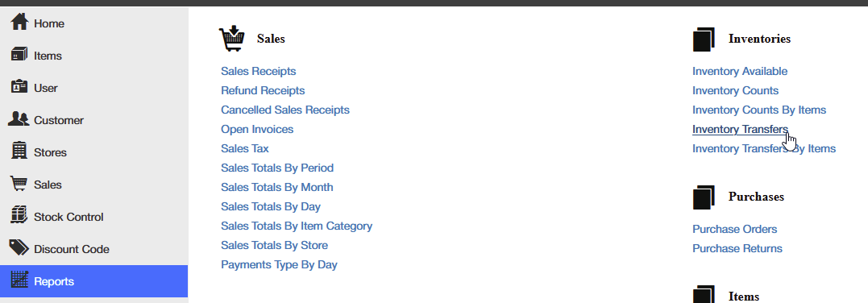The width and height of the screenshot is (868, 303).
Task: Click the Inventories section documents icon
Action: pos(704,39)
